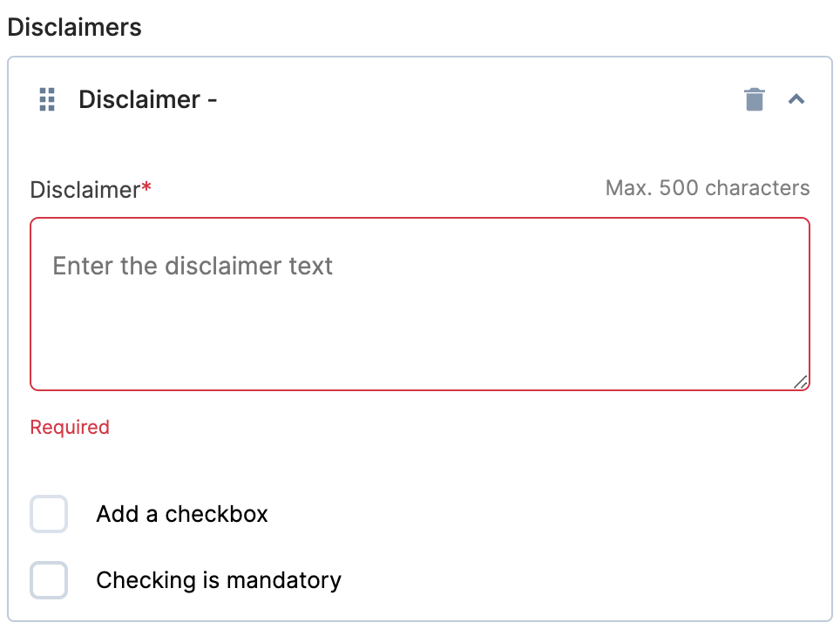Click the textarea resize handle

pyautogui.click(x=801, y=381)
